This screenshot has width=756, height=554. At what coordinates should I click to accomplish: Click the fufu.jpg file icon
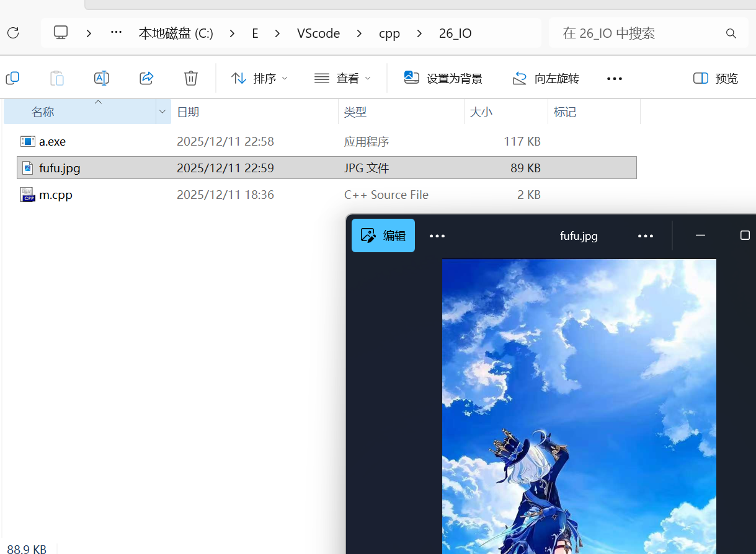[27, 167]
